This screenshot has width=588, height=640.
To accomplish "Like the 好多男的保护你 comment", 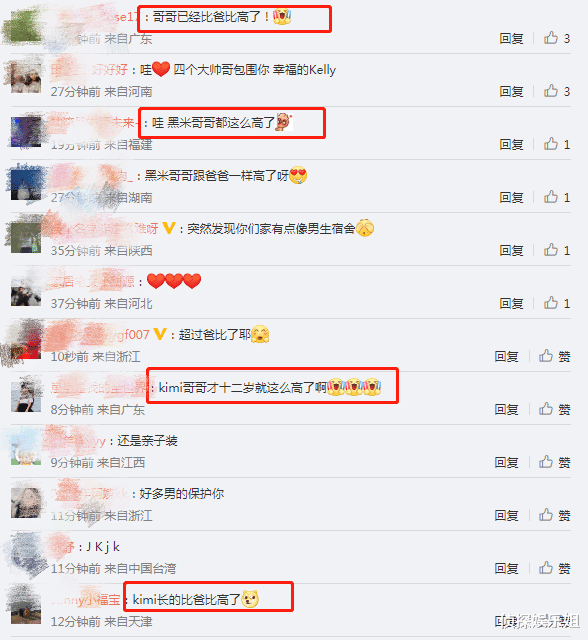I will [555, 516].
